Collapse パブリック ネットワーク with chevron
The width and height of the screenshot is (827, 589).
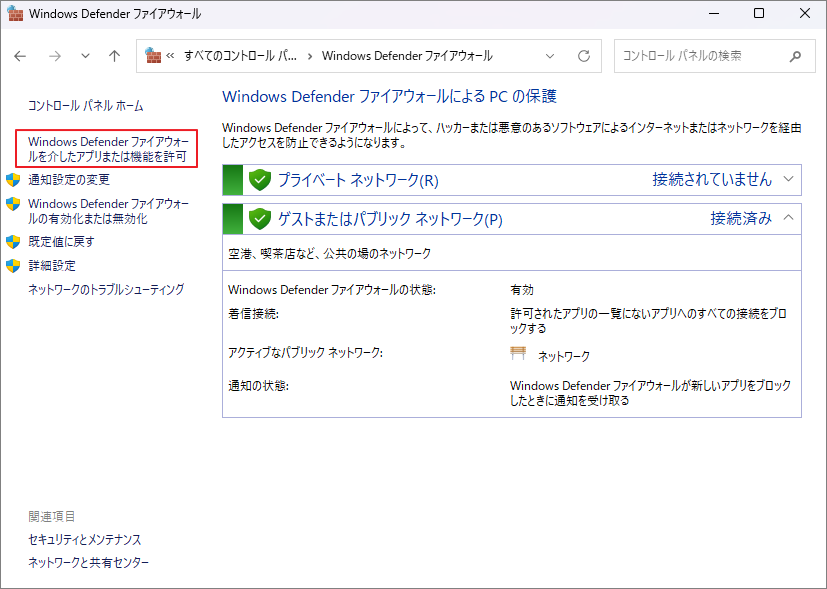coord(788,217)
